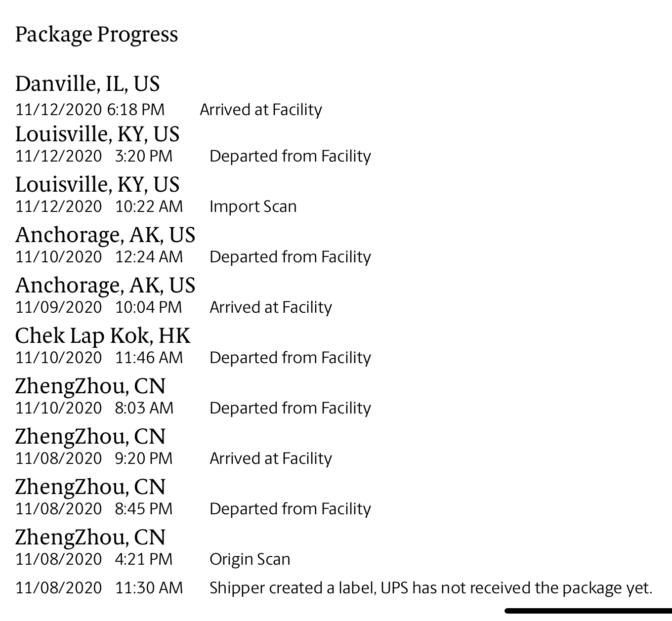Select Arrived at Facility status at 10:04 PM
This screenshot has width=672, height=621.
click(x=270, y=307)
